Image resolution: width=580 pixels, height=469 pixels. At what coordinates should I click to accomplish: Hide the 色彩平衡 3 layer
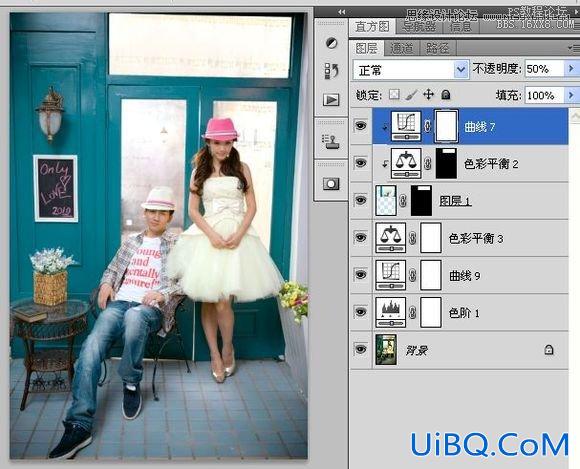(x=361, y=237)
